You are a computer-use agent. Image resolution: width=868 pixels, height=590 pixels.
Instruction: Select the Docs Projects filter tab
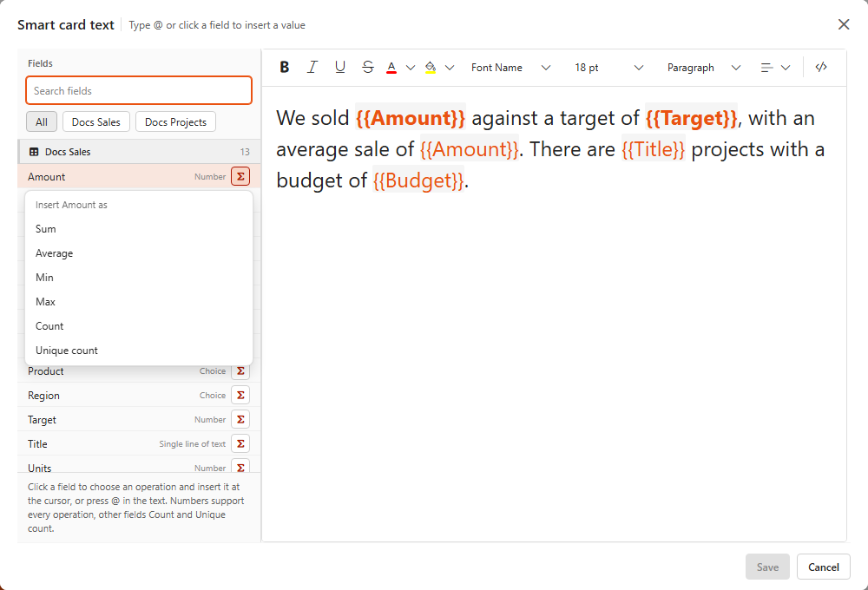click(x=175, y=121)
